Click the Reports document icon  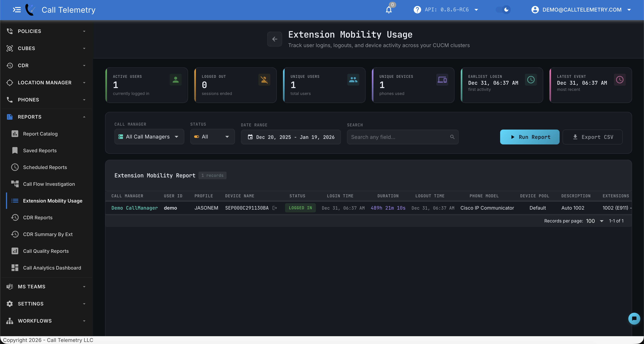(x=10, y=117)
